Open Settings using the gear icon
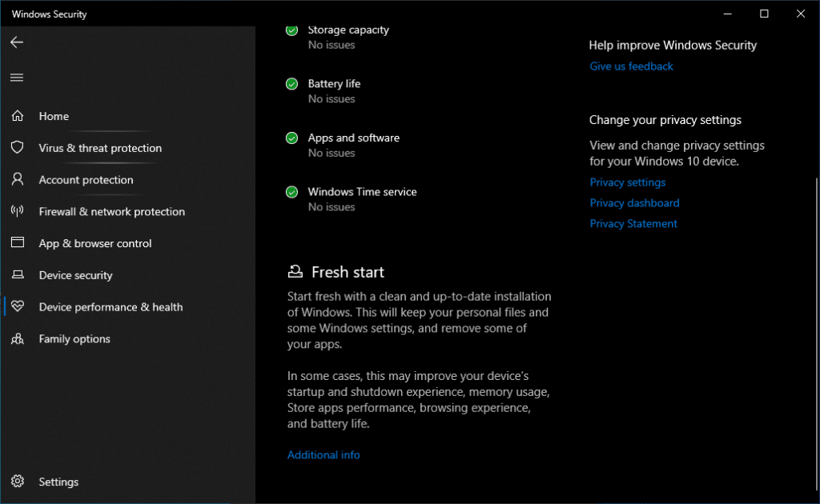Image resolution: width=820 pixels, height=504 pixels. 17,482
